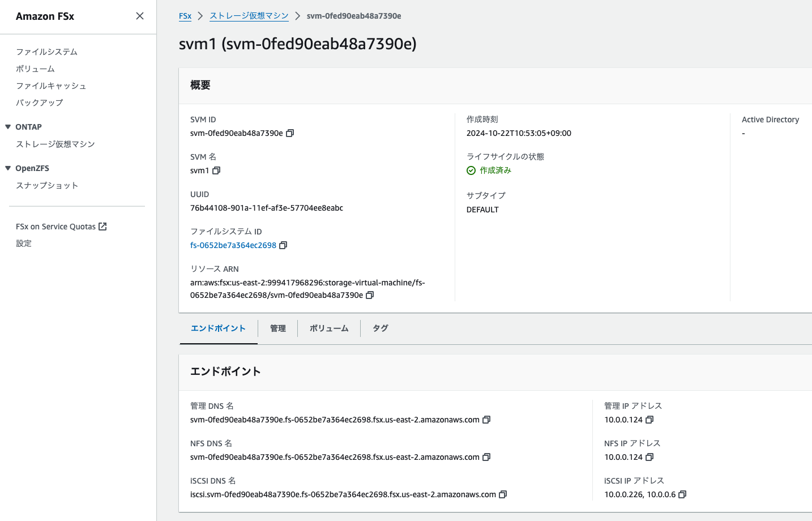Click the NFS DNS 名 hostname value

click(x=335, y=457)
